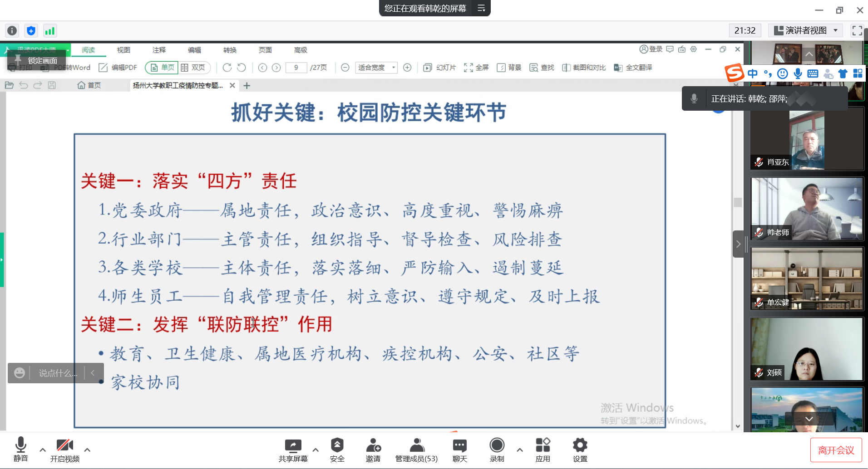Open share screen options arrow
Screen dimensions: 868x469
click(x=316, y=450)
